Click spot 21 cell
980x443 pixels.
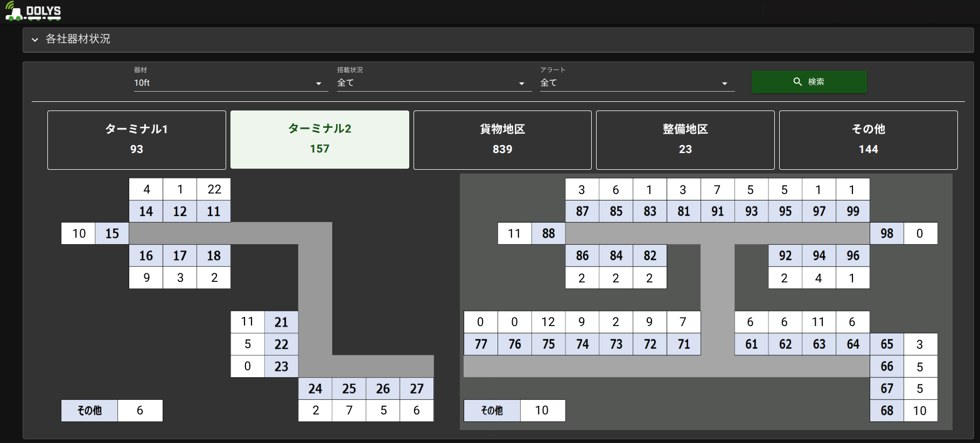(x=281, y=322)
